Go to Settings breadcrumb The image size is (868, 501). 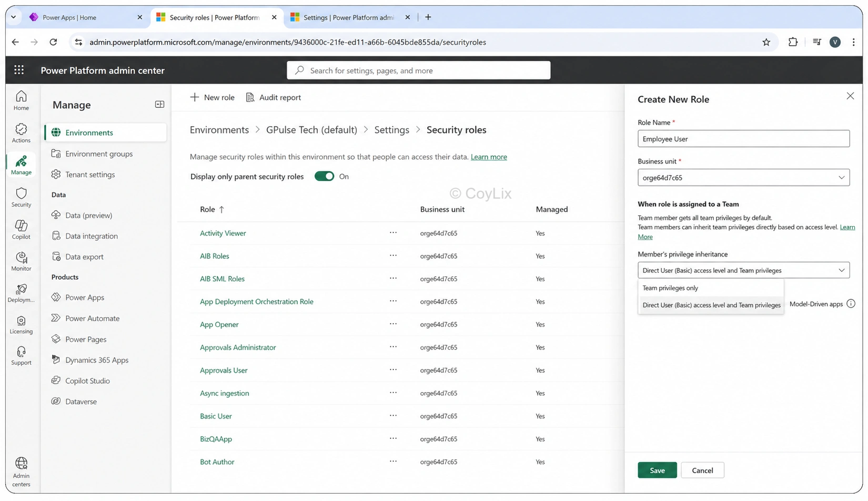click(x=391, y=130)
